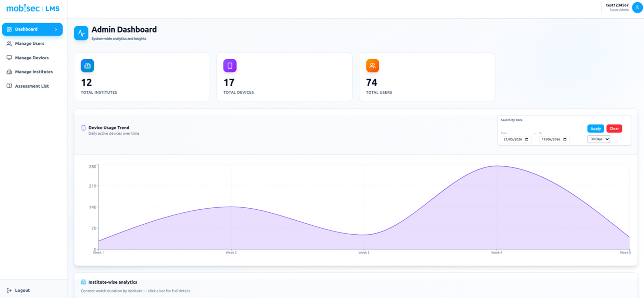Click the Manage Institutes building icon
Screen dimensions: 644x298
click(x=9, y=72)
